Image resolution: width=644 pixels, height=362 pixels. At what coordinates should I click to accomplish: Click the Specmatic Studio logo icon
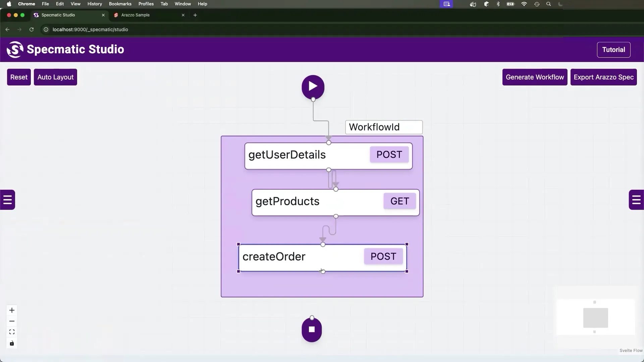[x=15, y=50]
